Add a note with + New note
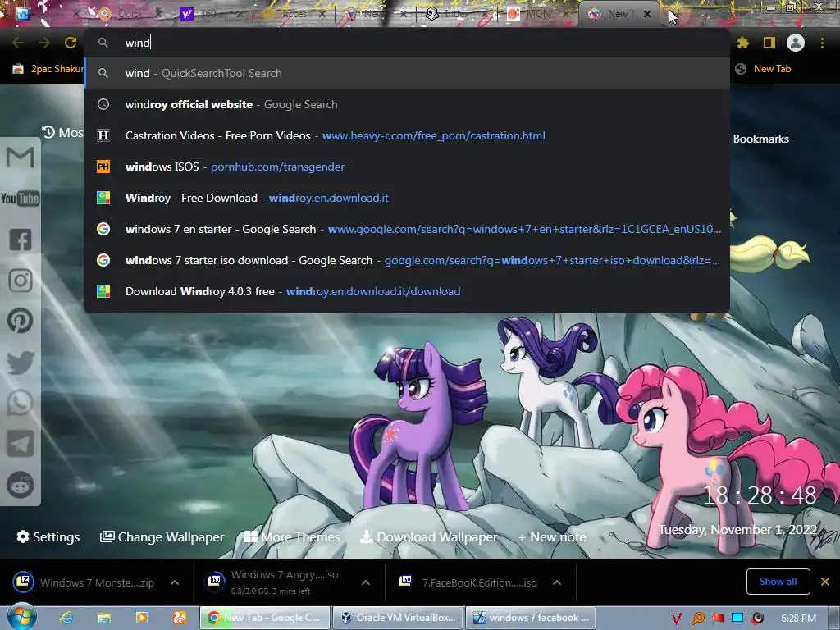 [x=552, y=536]
